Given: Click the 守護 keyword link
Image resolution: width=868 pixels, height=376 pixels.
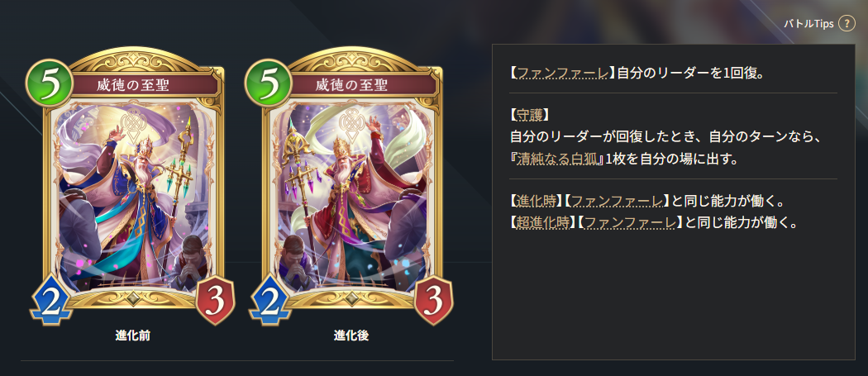Looking at the screenshot, I should pos(529,115).
